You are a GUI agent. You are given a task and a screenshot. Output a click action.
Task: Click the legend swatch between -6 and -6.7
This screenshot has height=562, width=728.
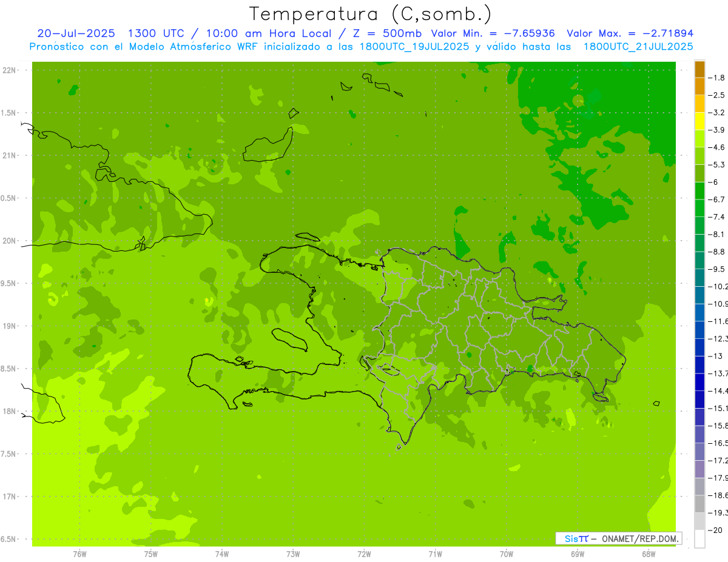(x=699, y=191)
